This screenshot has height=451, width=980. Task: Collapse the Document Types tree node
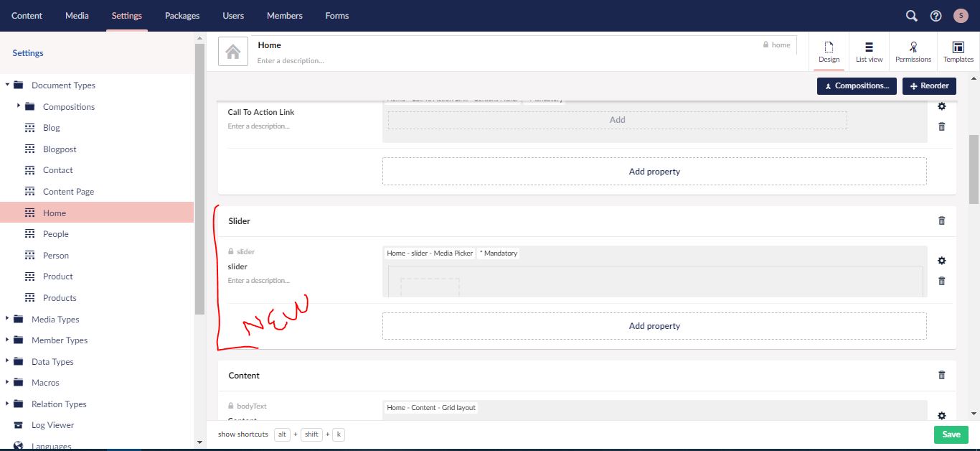click(7, 85)
